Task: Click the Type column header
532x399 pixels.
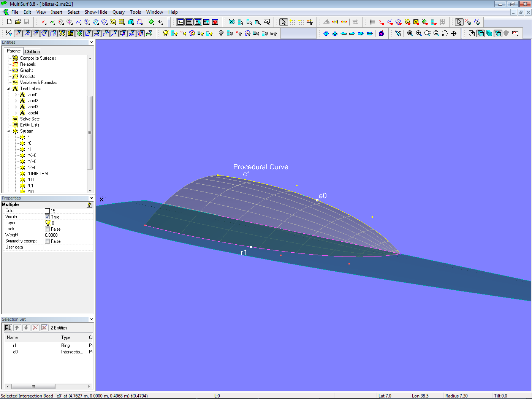Action: tap(66, 337)
